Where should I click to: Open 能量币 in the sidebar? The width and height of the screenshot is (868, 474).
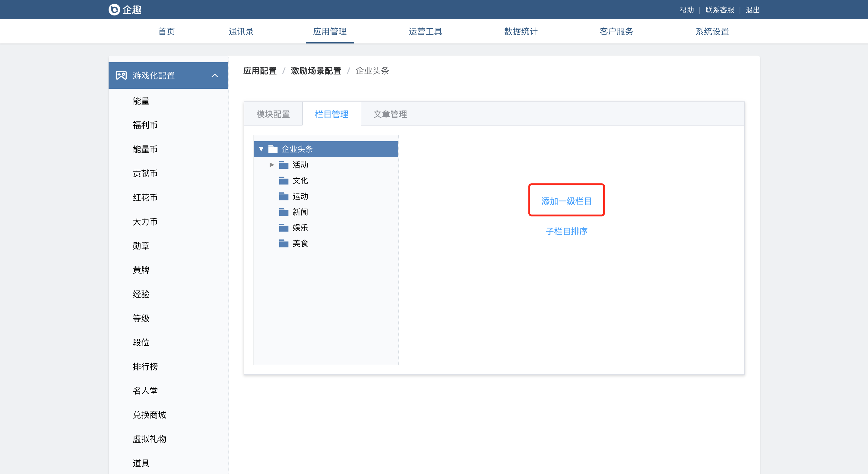click(x=145, y=149)
